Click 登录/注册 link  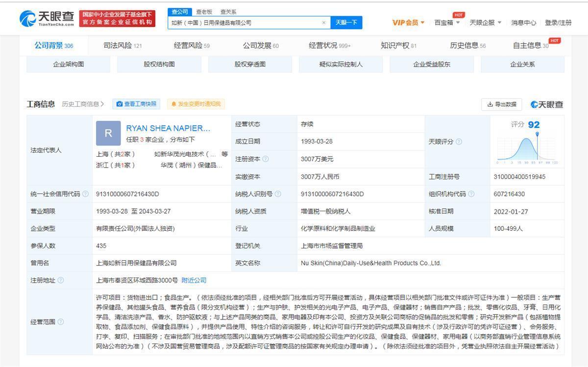(558, 23)
